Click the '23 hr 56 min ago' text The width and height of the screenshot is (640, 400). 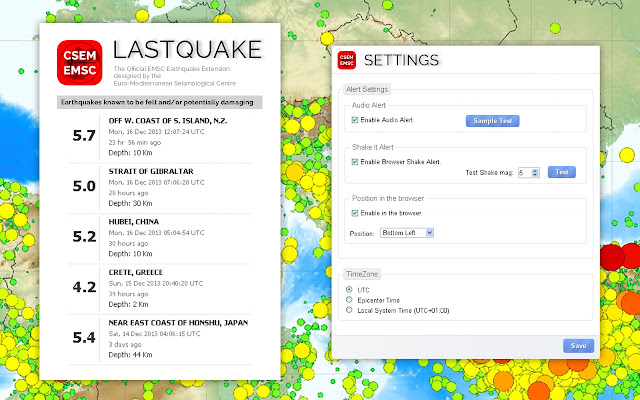tap(135, 142)
